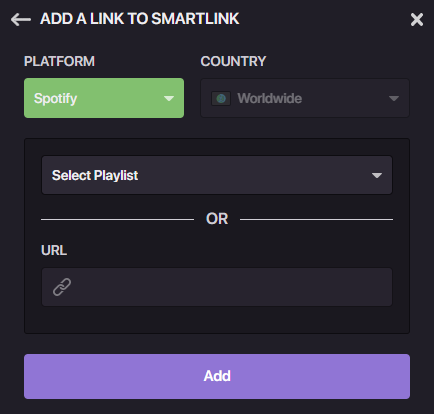The image size is (434, 414).
Task: Open the Worldwide country dropdown
Action: pos(305,98)
